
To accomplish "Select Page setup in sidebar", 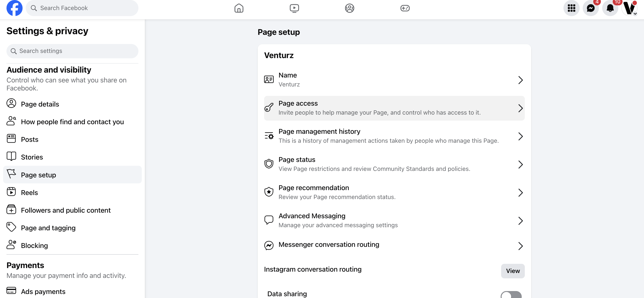I will click(x=72, y=175).
